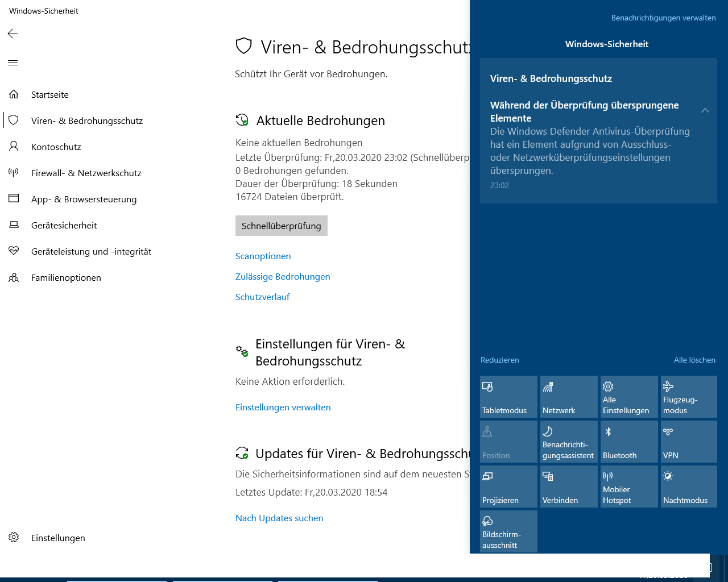Open Einstellungen at bottom of sidebar
The width and height of the screenshot is (728, 582).
58,538
